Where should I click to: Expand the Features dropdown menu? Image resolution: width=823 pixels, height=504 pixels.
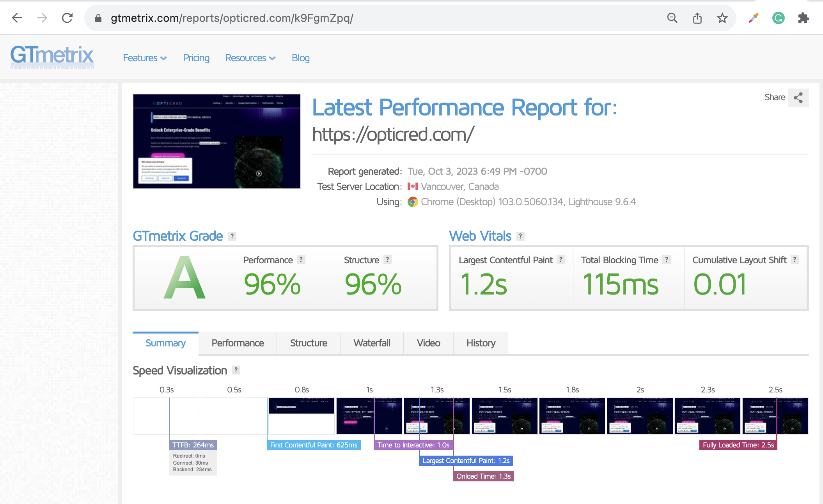tap(145, 58)
